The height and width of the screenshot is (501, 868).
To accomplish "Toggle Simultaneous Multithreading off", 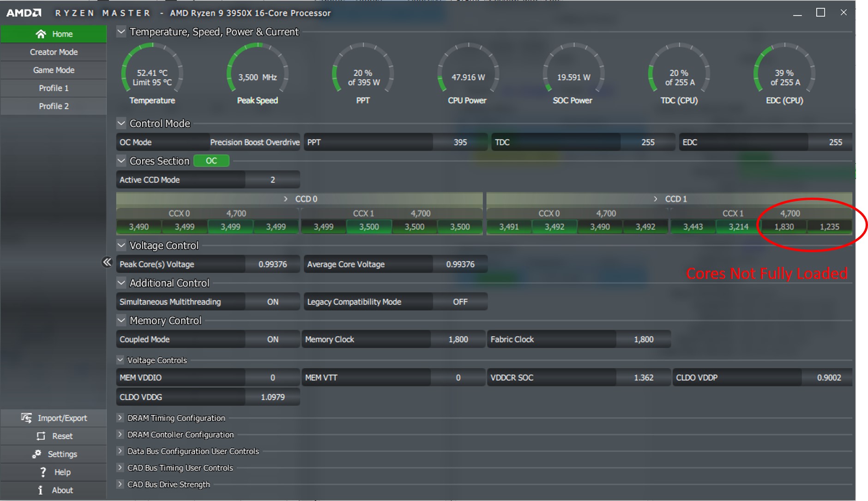I will (273, 302).
